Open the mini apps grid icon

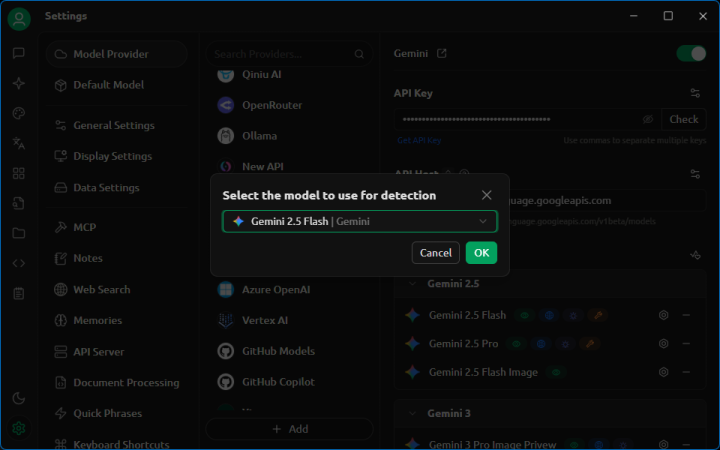click(18, 173)
